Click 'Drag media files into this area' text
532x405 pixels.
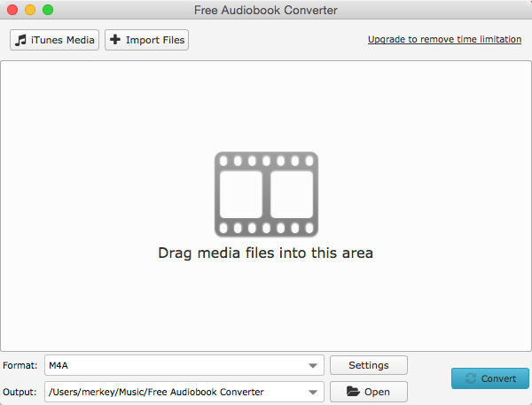pyautogui.click(x=266, y=253)
